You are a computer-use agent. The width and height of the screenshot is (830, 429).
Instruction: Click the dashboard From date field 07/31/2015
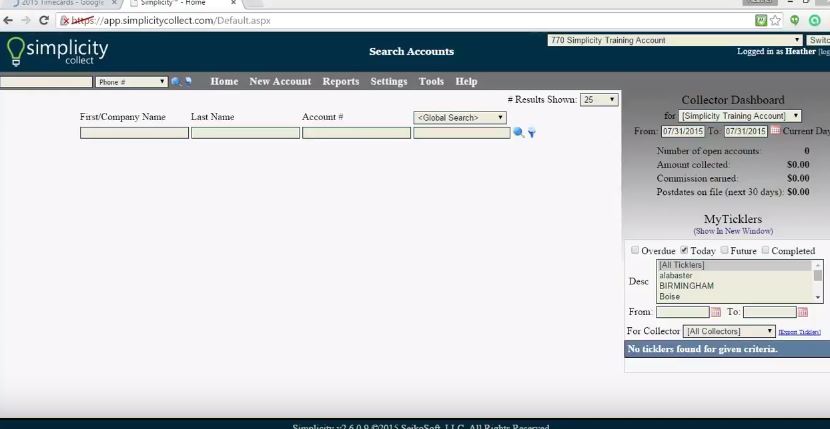point(683,131)
